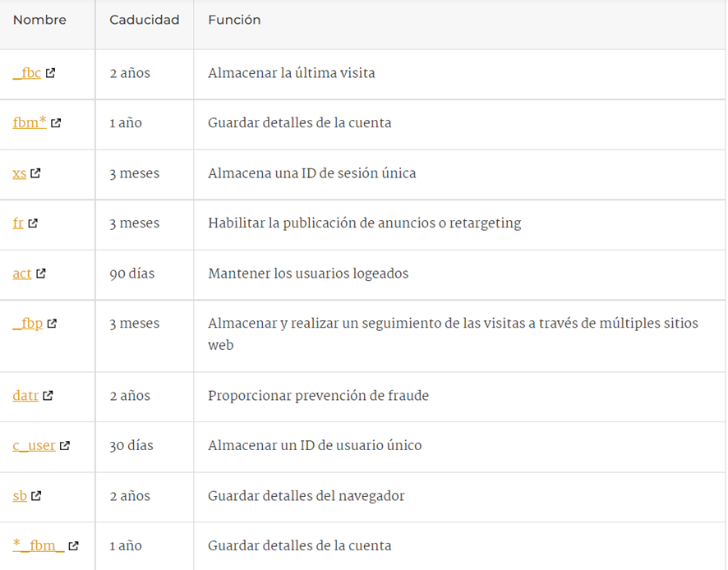Click external-link icon next to xs
728x570 pixels.
[x=36, y=173]
